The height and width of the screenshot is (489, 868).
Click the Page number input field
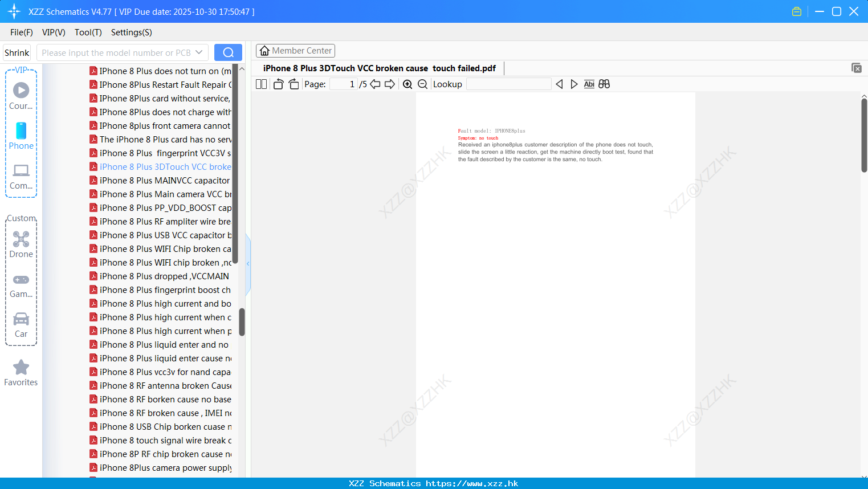pyautogui.click(x=344, y=84)
